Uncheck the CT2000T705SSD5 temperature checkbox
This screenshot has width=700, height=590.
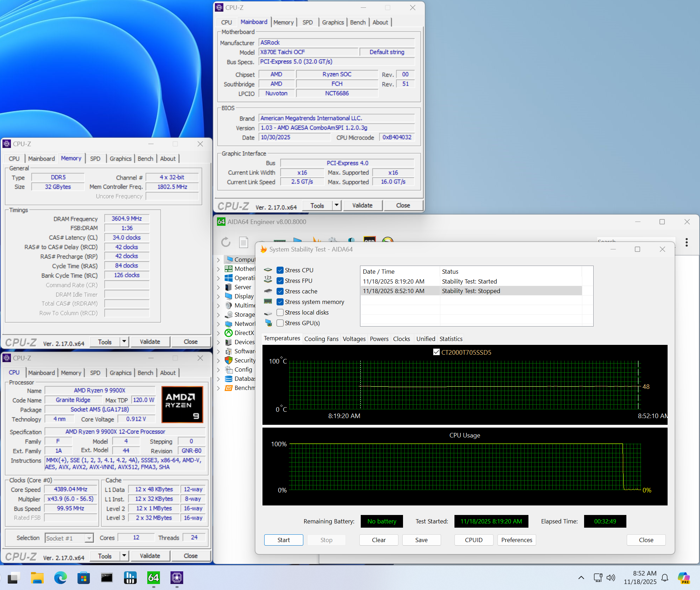(x=436, y=352)
